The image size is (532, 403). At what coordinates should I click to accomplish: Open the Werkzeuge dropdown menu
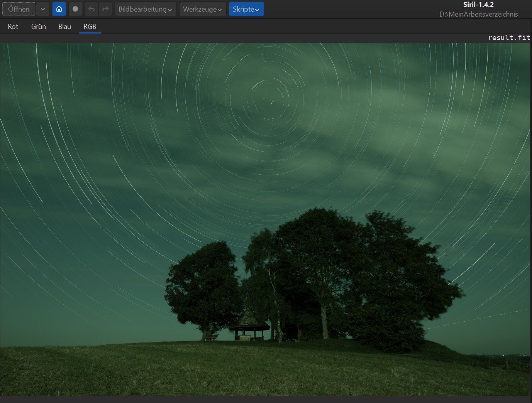coord(202,9)
